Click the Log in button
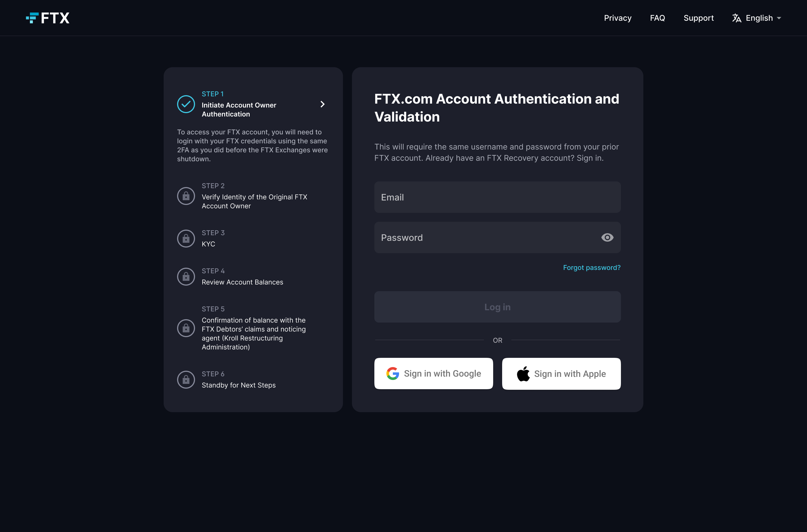 click(x=497, y=306)
